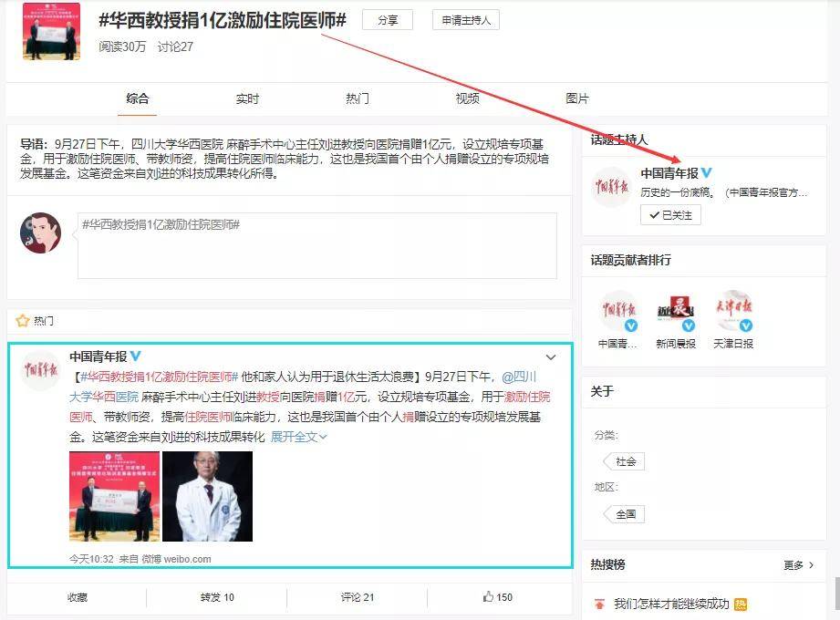The height and width of the screenshot is (620, 840).
Task: Click the 分享 share button
Action: click(x=388, y=20)
